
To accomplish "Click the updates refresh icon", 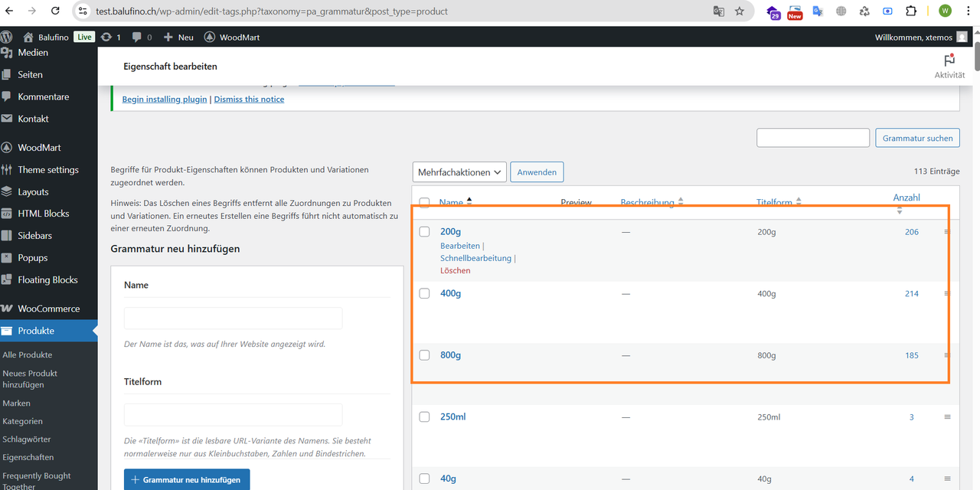I will pyautogui.click(x=106, y=37).
